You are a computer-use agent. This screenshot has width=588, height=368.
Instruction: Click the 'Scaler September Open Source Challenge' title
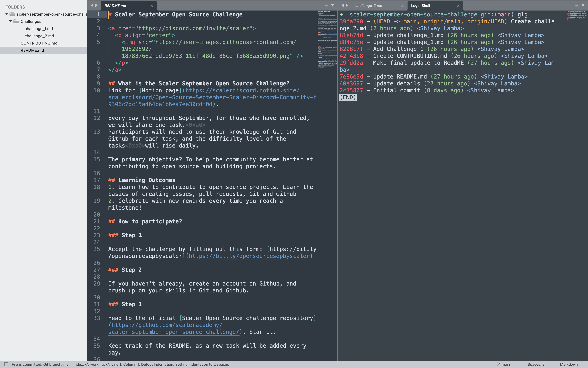179,15
